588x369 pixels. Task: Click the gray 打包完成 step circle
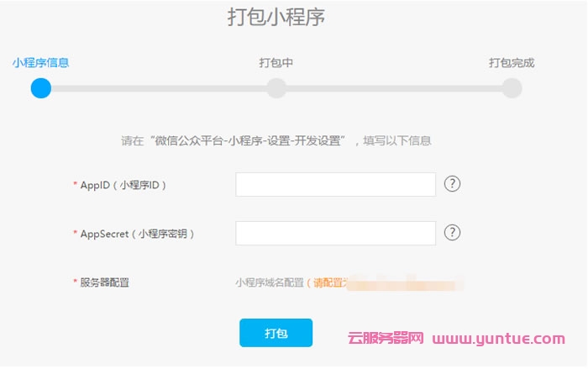(x=512, y=88)
